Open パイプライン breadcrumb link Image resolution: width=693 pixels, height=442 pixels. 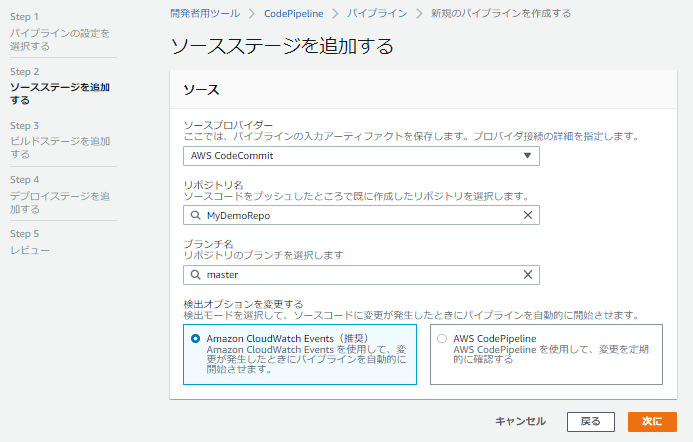[377, 14]
